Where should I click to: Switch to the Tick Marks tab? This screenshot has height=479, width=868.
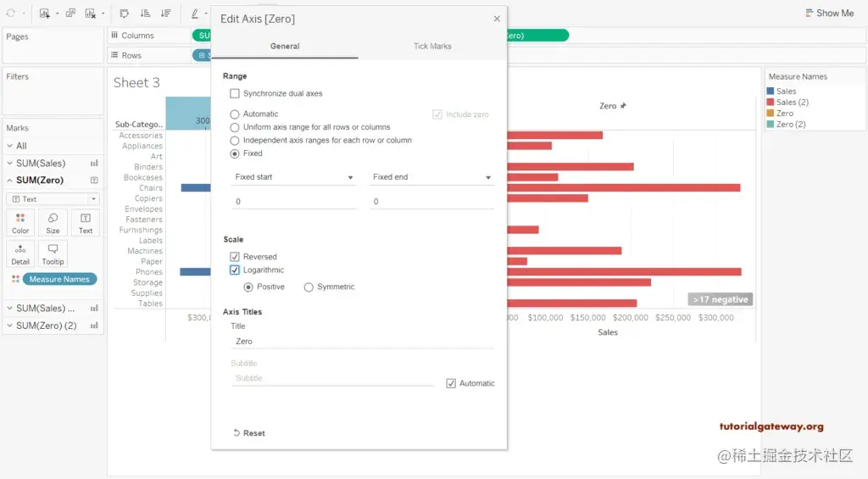tap(432, 46)
